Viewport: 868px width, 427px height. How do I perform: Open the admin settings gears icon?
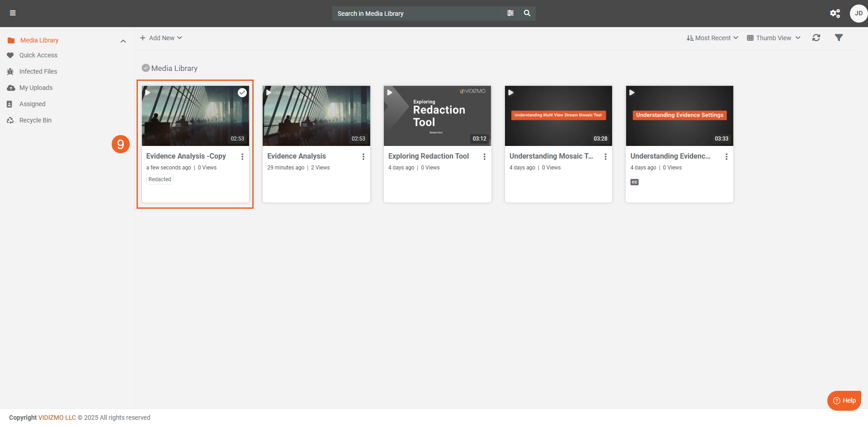click(x=835, y=14)
